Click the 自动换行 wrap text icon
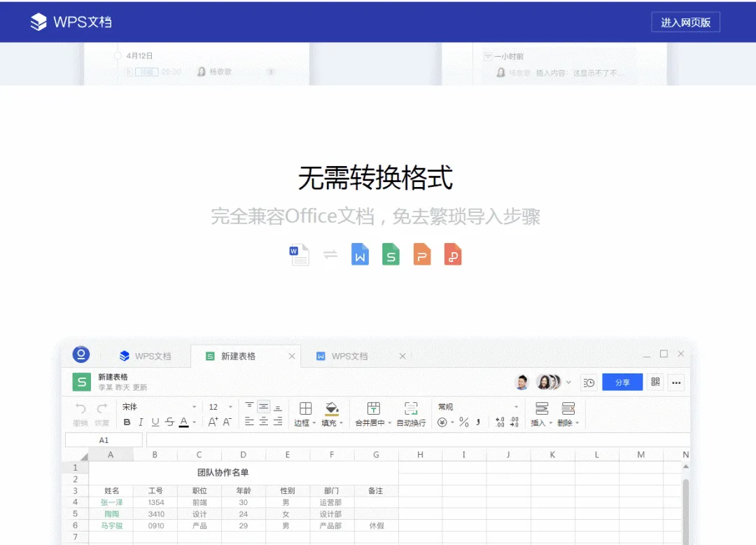Viewport: 756px width, 545px height. point(411,408)
